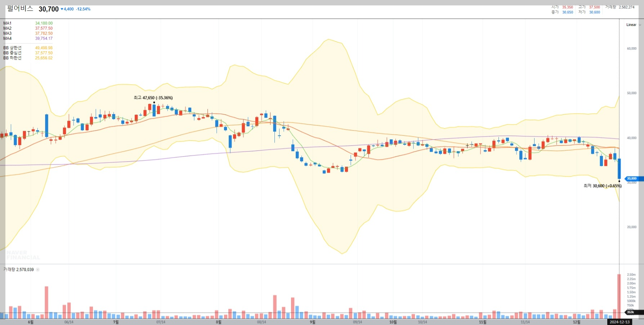The width and height of the screenshot is (644, 325).
Task: Click the 06/14 date label on time axis
Action: click(x=69, y=322)
